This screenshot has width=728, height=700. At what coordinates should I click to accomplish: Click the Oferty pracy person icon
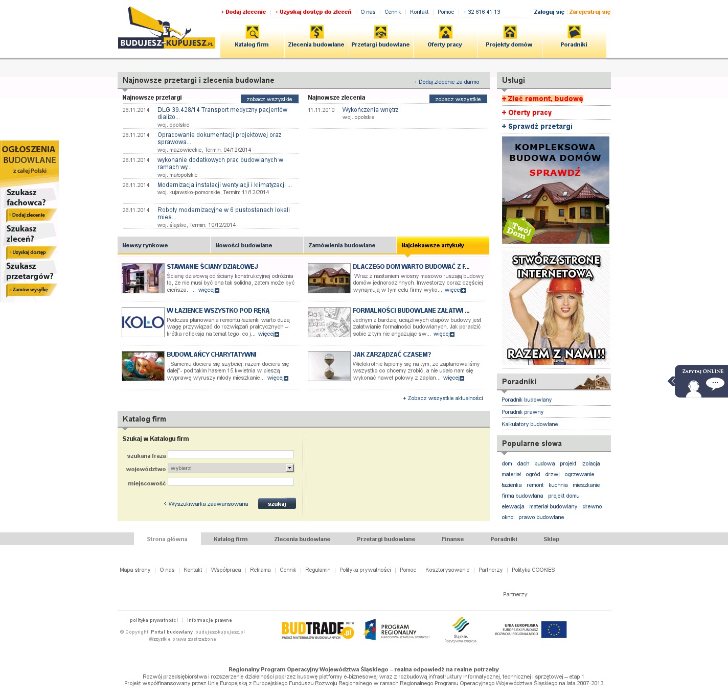tap(445, 32)
